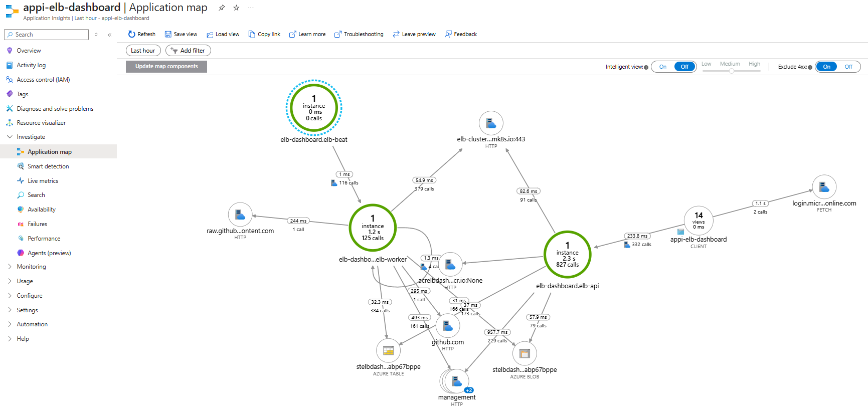The image size is (868, 410).
Task: Select the elb-cluster...mk8s.io:443 HTTP node
Action: (x=491, y=123)
